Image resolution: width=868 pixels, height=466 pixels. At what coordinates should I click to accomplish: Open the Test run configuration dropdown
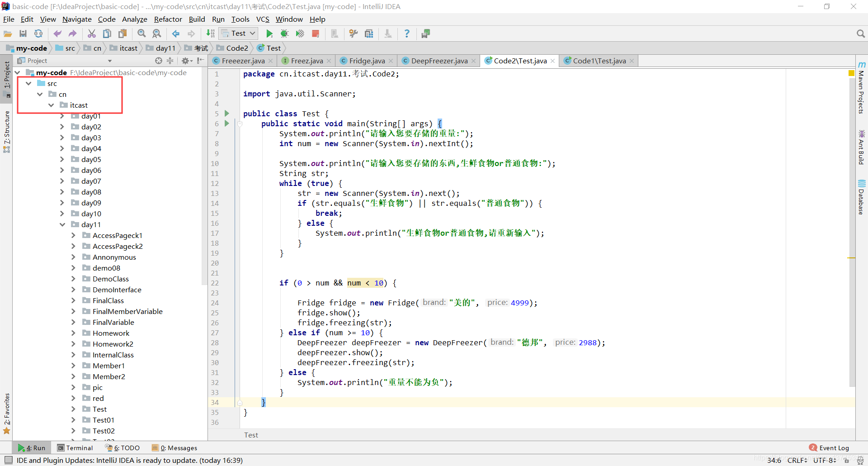pyautogui.click(x=239, y=33)
